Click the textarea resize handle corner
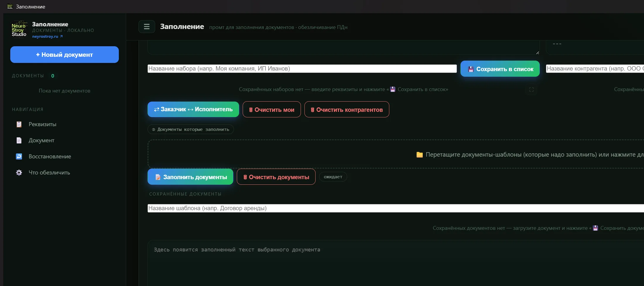644x286 pixels. click(x=537, y=53)
